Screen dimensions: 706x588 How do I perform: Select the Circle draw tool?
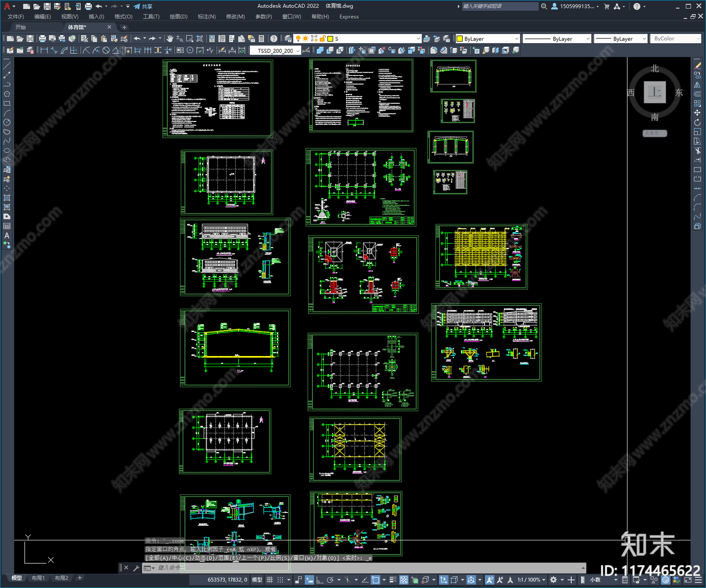click(x=7, y=122)
